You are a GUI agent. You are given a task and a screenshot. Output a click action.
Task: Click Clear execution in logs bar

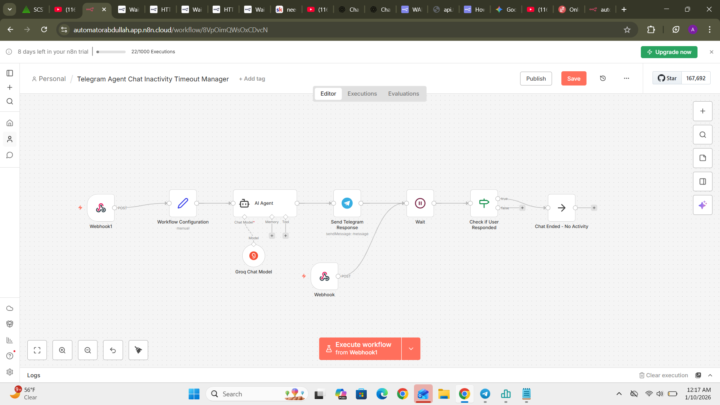point(664,375)
